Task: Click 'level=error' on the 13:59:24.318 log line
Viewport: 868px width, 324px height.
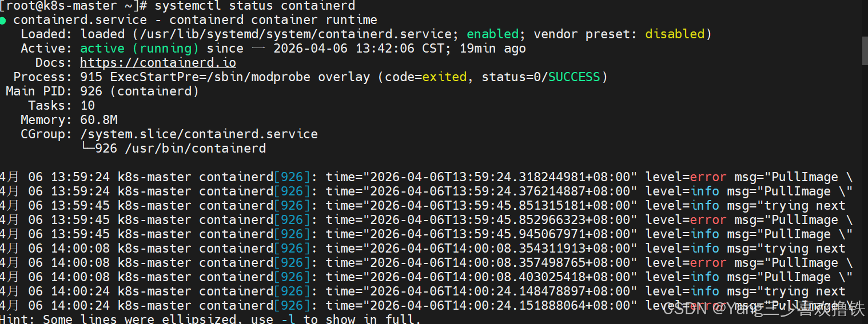Action: coord(686,177)
